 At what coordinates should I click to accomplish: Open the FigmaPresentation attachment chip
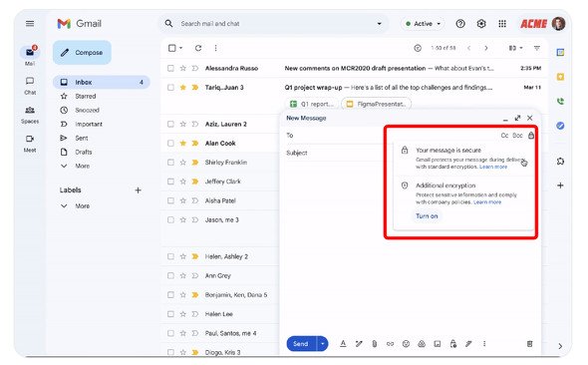point(376,104)
